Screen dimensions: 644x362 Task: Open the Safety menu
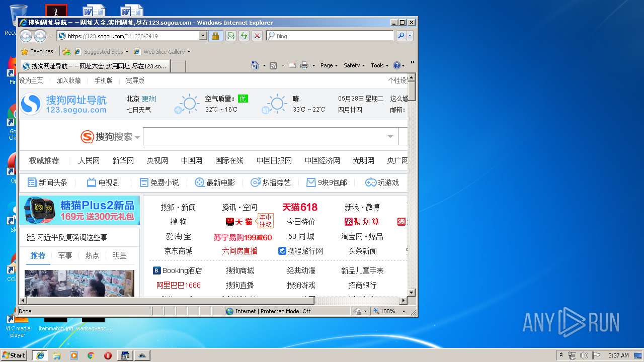pos(354,65)
